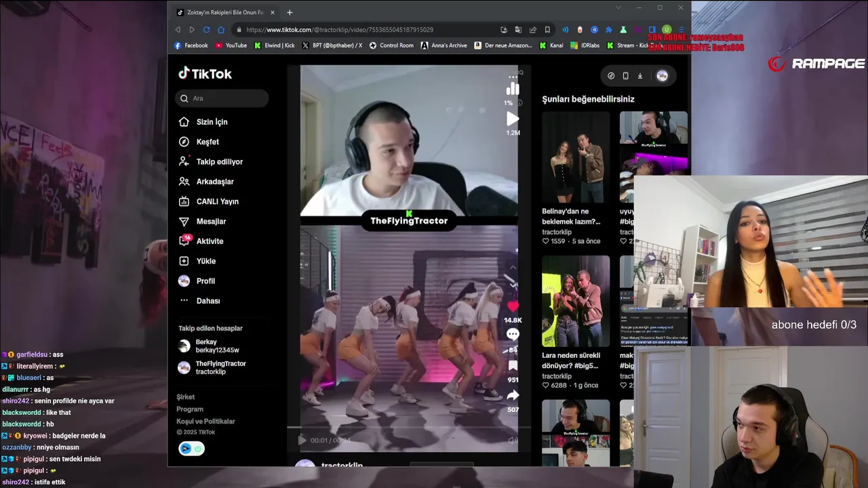Close the Zoktay'ın Rakipleri tab
Screen dimensions: 868x488
click(x=273, y=12)
